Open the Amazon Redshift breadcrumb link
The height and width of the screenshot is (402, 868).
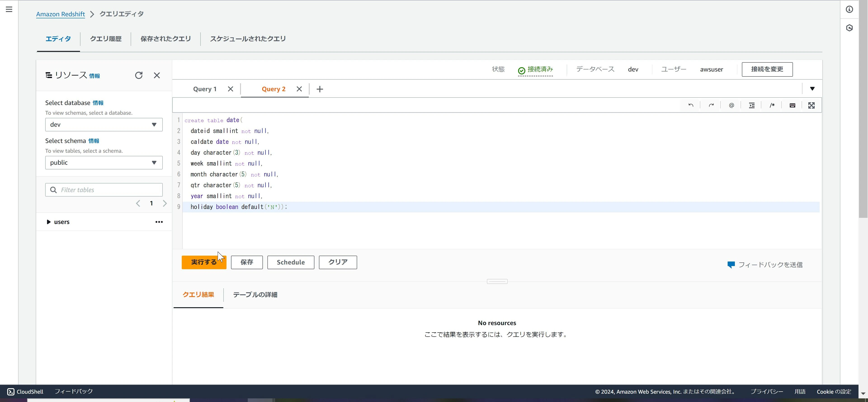coord(61,14)
